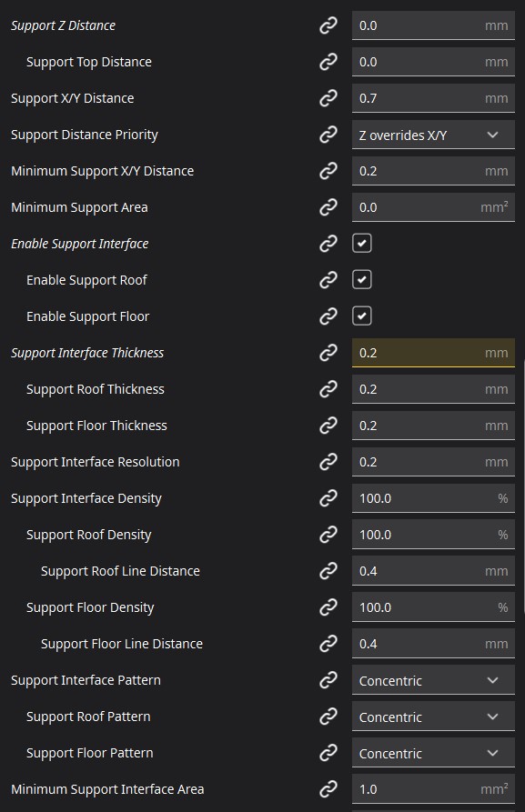Screen dimensions: 525x812
Task: Click the Support Roof Thickness setting name
Action: tap(96, 389)
